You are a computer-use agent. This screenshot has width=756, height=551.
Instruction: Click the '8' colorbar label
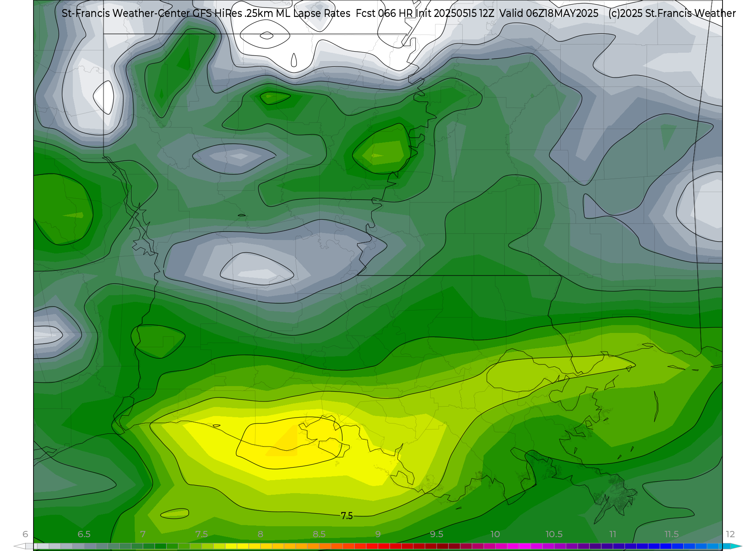click(260, 534)
